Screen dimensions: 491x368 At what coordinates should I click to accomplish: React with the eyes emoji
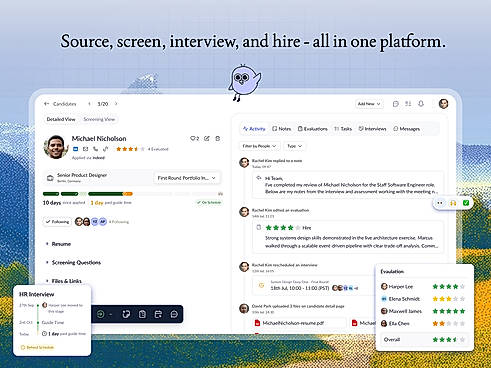440,203
